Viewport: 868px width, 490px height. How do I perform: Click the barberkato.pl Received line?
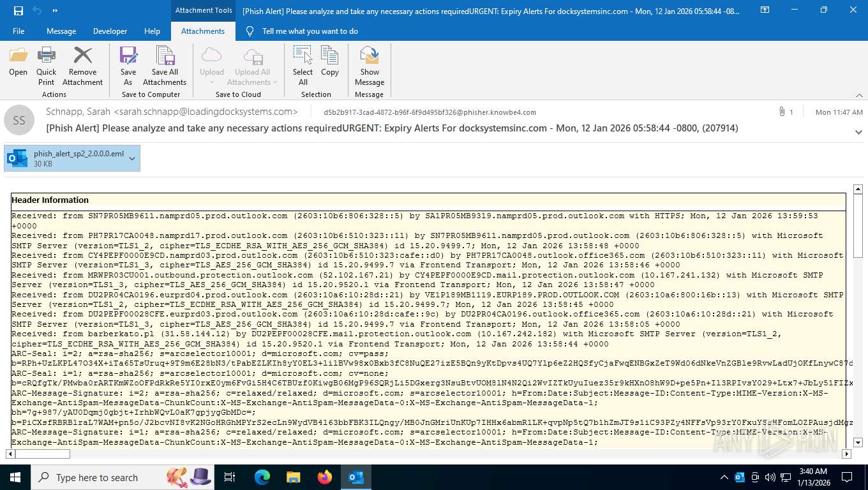click(x=397, y=339)
